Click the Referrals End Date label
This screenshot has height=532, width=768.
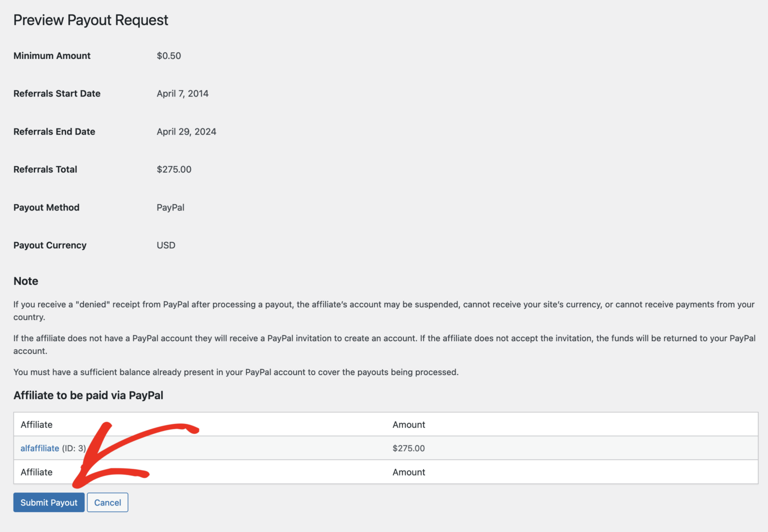coord(54,131)
